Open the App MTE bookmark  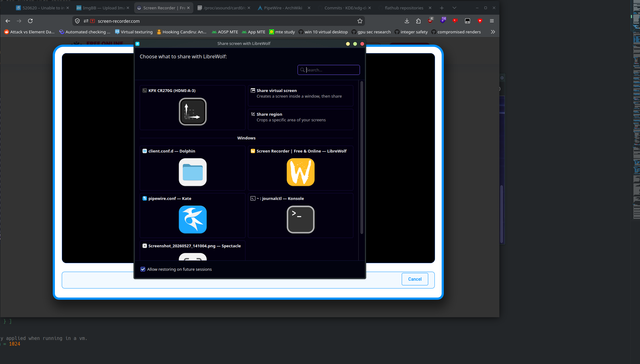[x=253, y=32]
